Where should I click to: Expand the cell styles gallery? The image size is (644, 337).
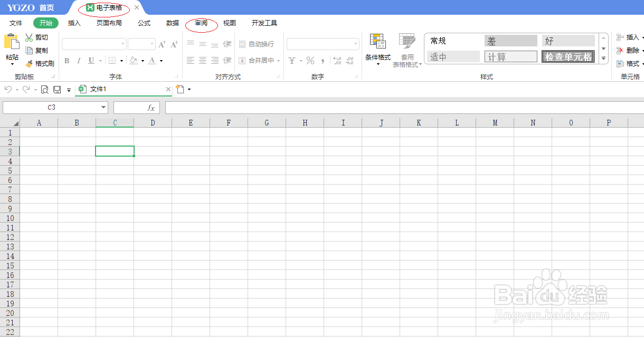pos(604,59)
